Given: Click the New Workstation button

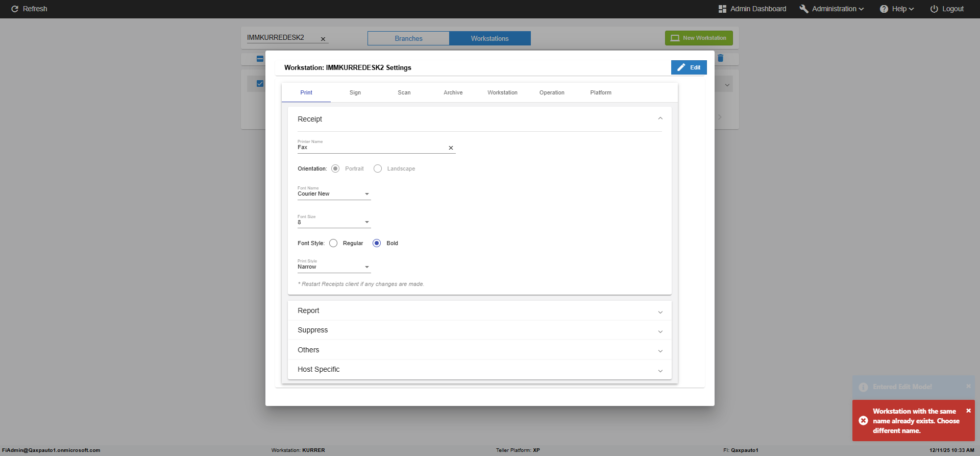Looking at the screenshot, I should pos(699,38).
